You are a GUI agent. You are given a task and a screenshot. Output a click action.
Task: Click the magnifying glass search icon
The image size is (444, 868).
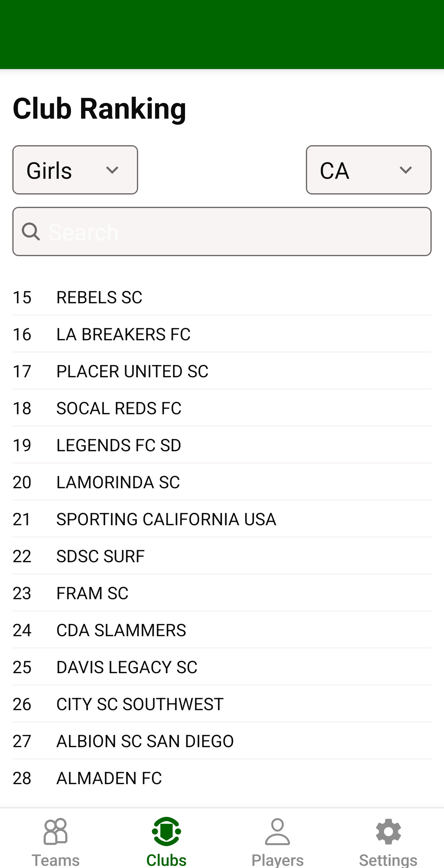pos(31,232)
